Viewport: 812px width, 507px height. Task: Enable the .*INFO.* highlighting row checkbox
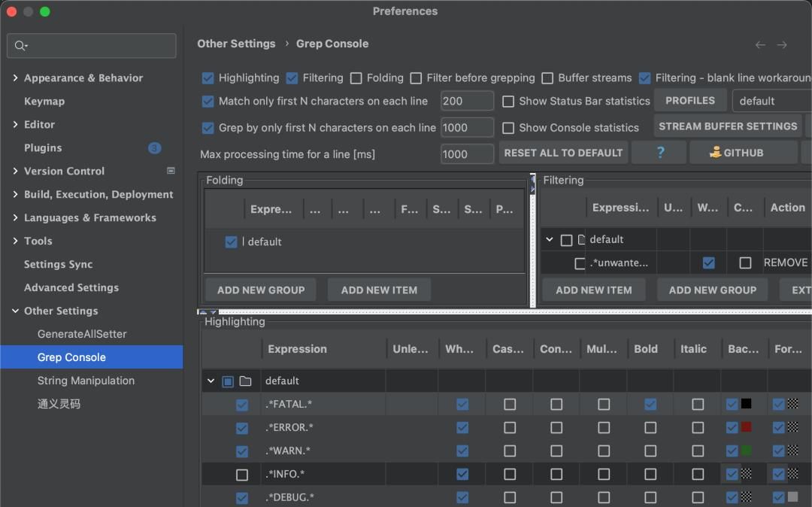click(241, 475)
